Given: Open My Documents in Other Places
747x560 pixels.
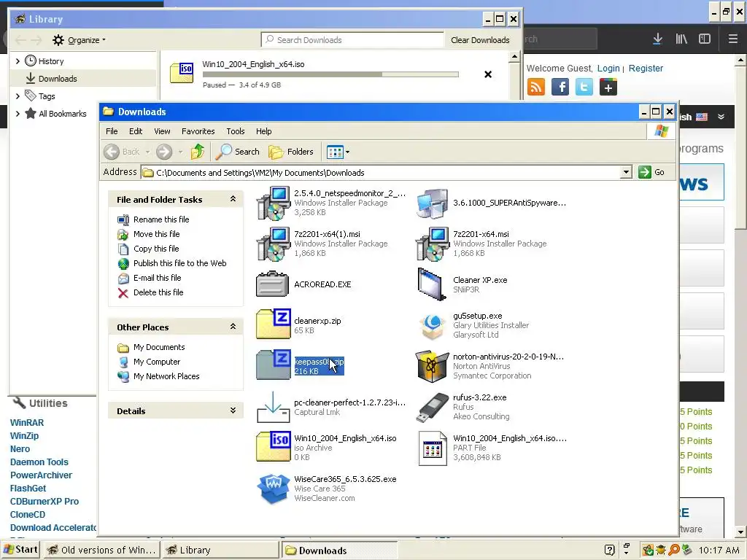Looking at the screenshot, I should pyautogui.click(x=159, y=347).
